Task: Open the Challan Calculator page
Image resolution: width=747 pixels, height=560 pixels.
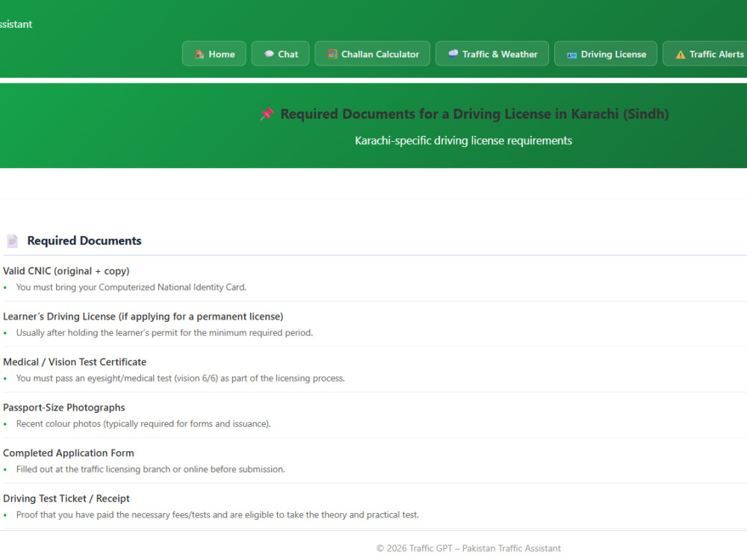Action: (x=372, y=54)
